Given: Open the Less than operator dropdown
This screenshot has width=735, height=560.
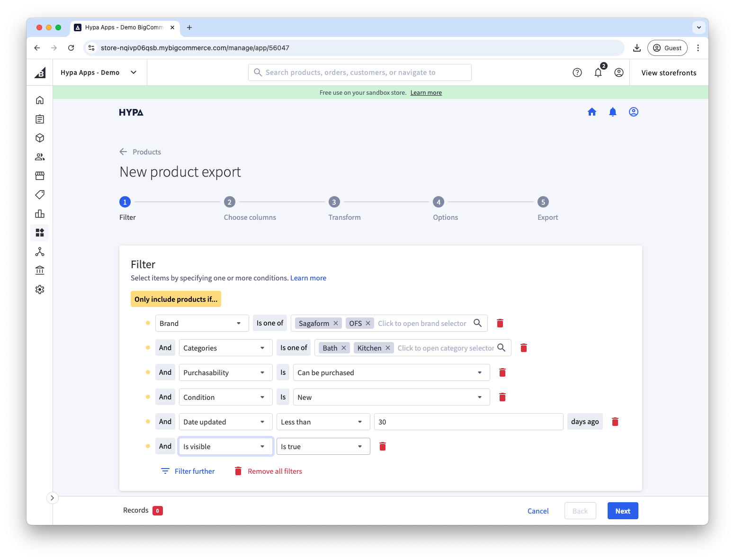Looking at the screenshot, I should (322, 422).
